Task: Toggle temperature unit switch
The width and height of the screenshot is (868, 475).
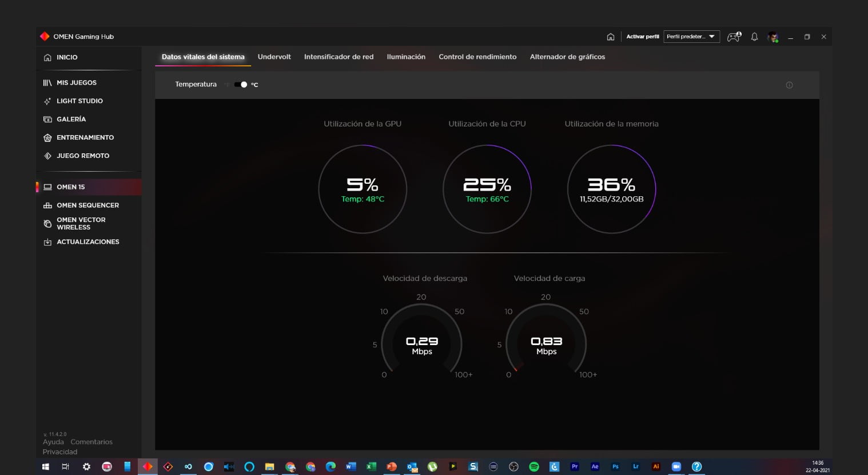Action: [x=241, y=85]
